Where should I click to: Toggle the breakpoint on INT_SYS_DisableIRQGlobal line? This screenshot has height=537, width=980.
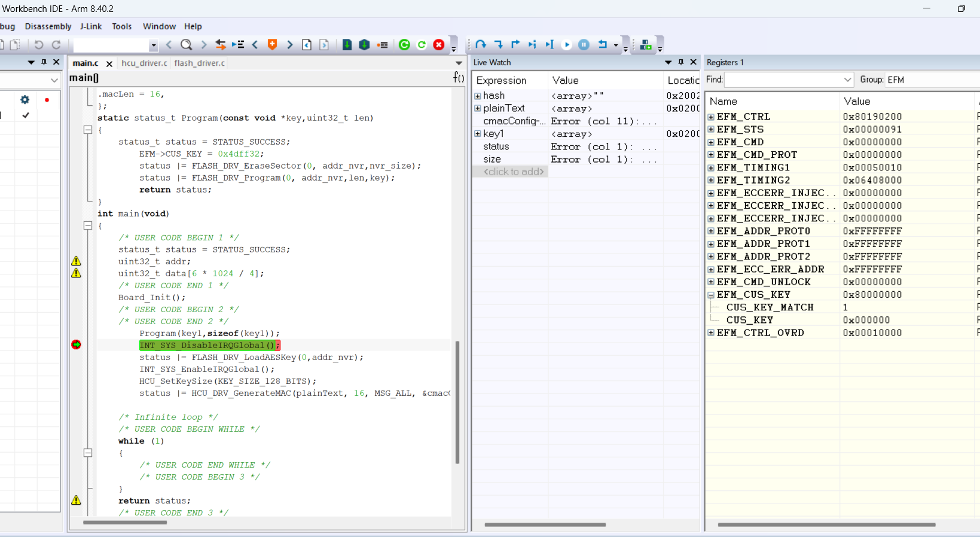76,345
